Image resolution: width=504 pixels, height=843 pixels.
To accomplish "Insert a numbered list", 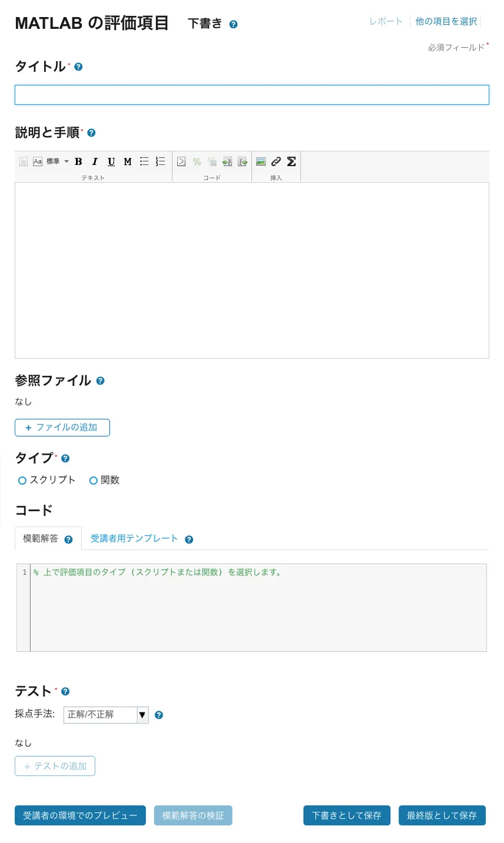I will [x=160, y=161].
